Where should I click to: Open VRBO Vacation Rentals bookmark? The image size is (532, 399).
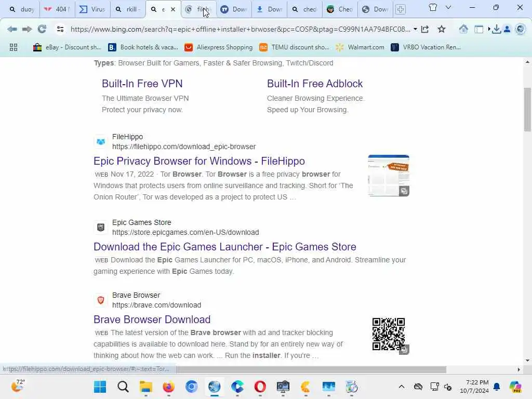(x=426, y=47)
